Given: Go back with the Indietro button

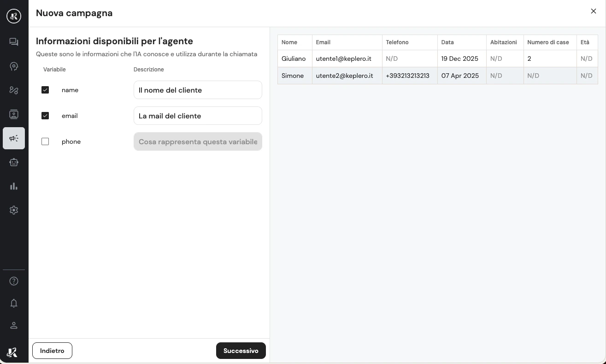Looking at the screenshot, I should click(x=52, y=351).
